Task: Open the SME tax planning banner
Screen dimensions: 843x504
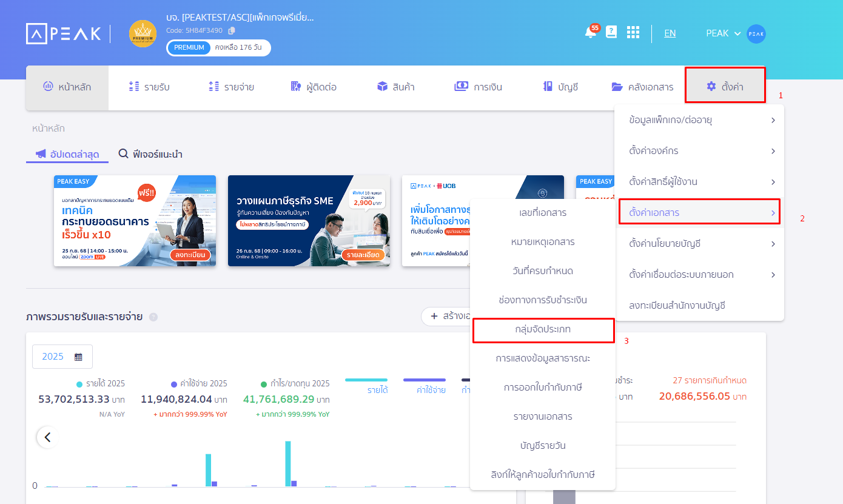Action: pyautogui.click(x=309, y=221)
